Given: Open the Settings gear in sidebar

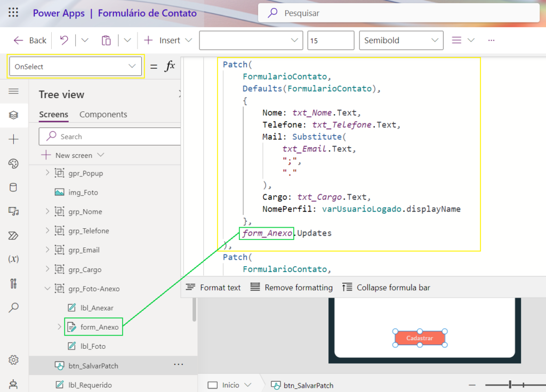Looking at the screenshot, I should point(13,360).
